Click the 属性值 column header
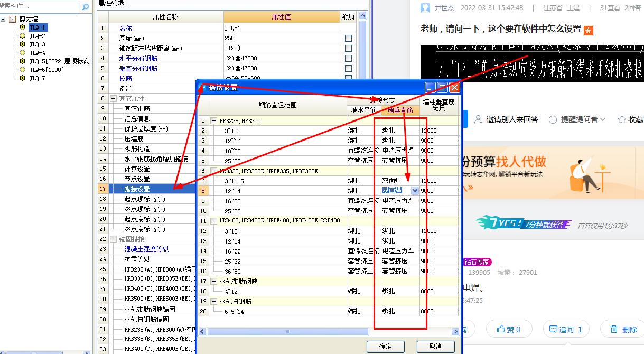Image resolution: width=644 pixels, height=354 pixels. 282,17
